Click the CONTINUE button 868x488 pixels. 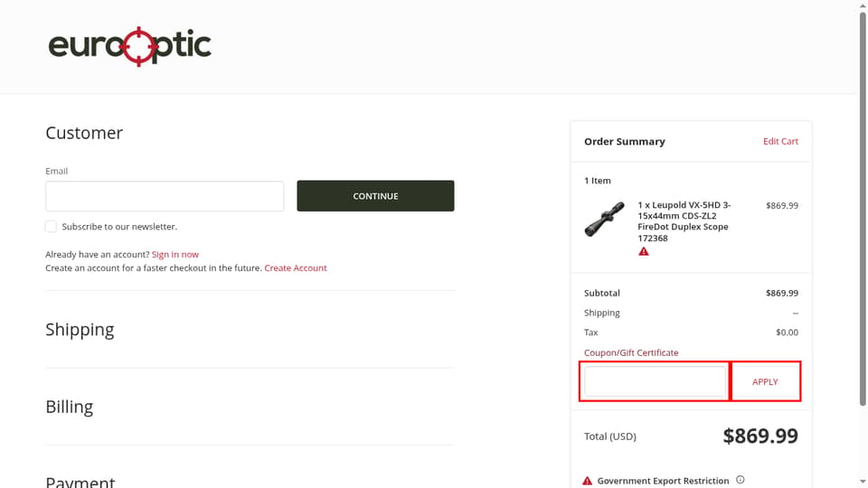tap(375, 196)
